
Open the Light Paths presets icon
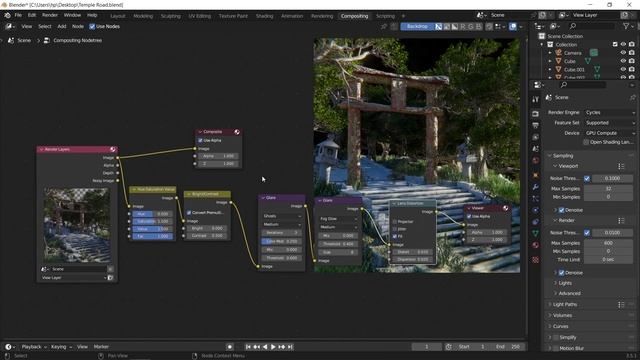621,304
